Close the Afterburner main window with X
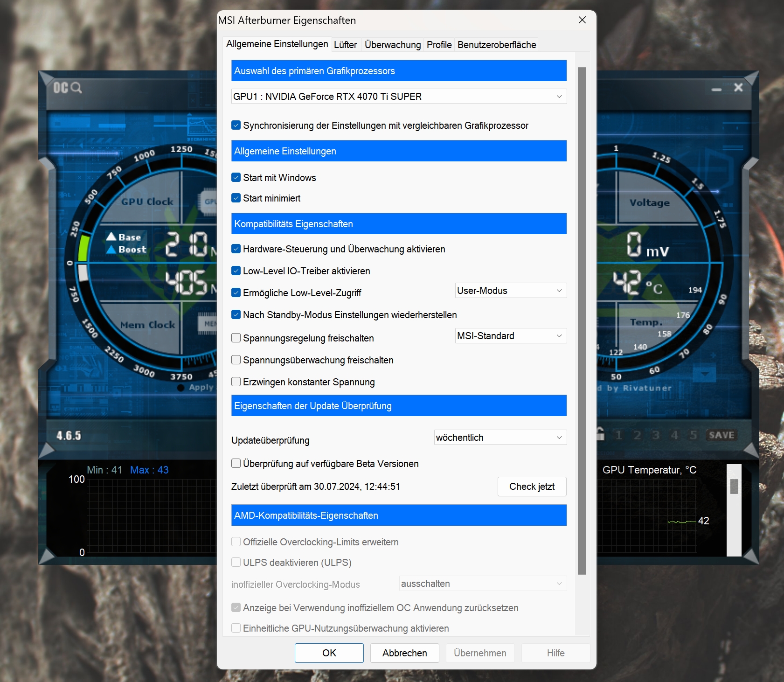The image size is (784, 682). [738, 87]
